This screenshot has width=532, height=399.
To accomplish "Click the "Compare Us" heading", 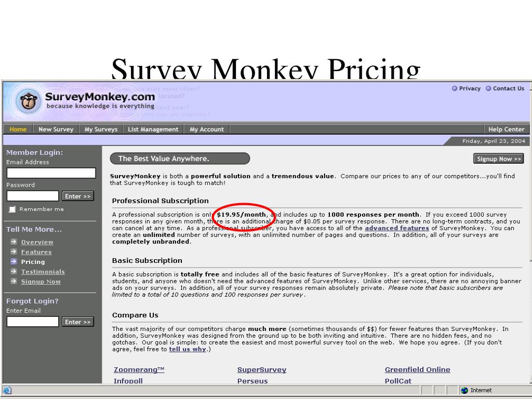I will (135, 315).
